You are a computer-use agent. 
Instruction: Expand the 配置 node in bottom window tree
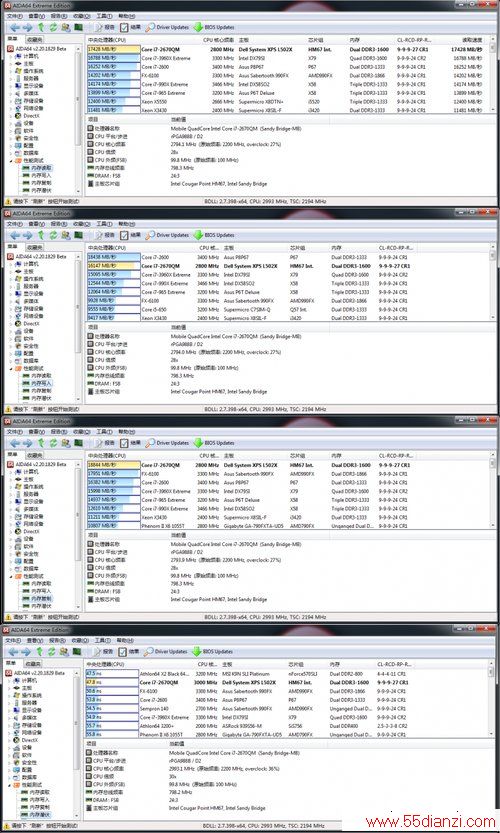click(11, 769)
